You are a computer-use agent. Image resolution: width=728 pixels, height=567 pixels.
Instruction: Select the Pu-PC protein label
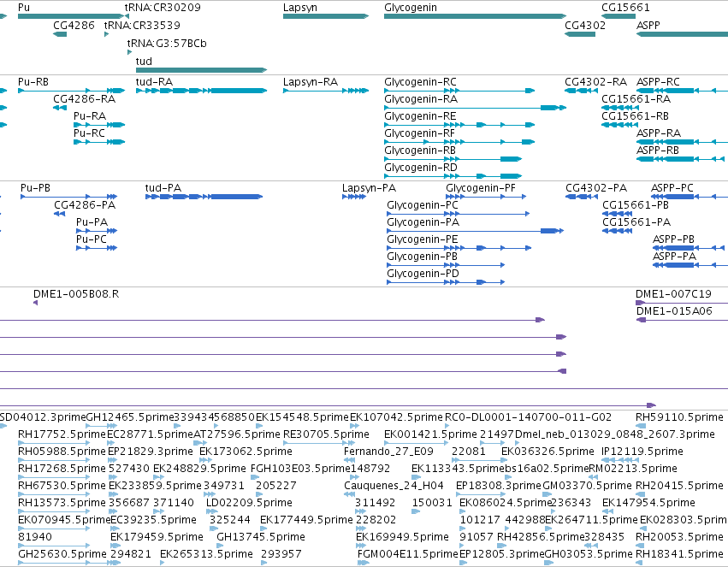(92, 239)
